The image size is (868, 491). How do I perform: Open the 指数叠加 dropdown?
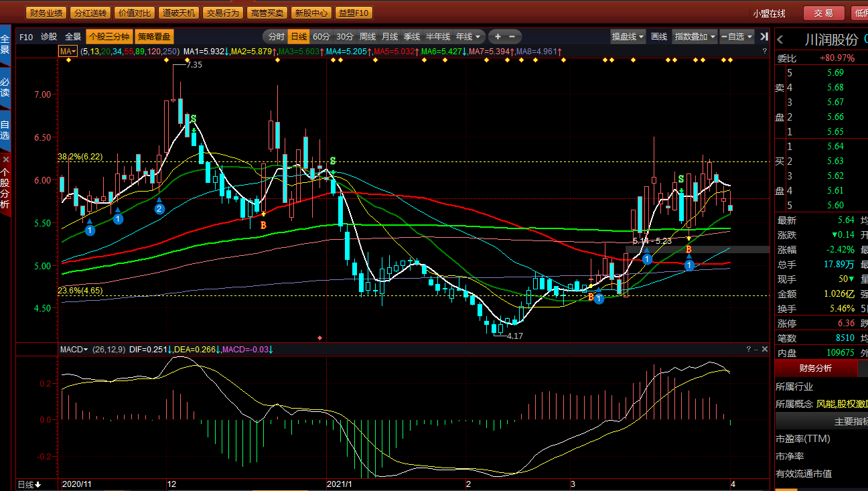(695, 37)
